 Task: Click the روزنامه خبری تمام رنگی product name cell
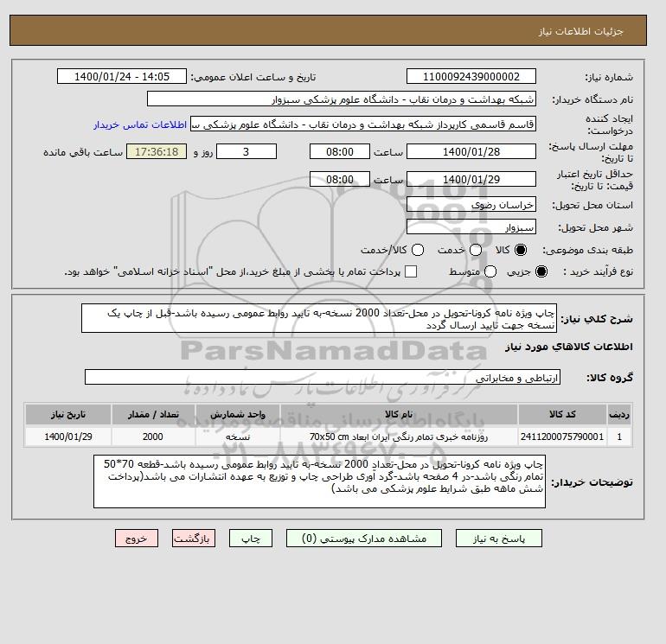(x=399, y=437)
